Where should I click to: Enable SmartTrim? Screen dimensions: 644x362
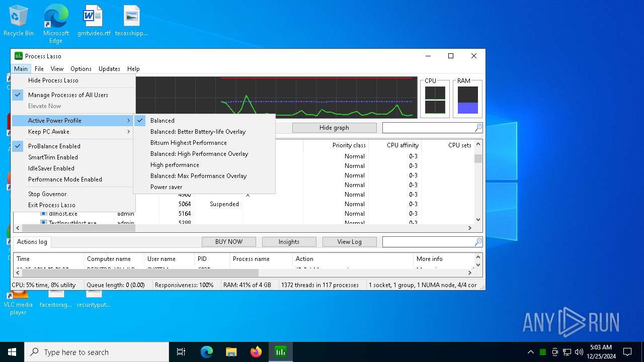(x=73, y=157)
